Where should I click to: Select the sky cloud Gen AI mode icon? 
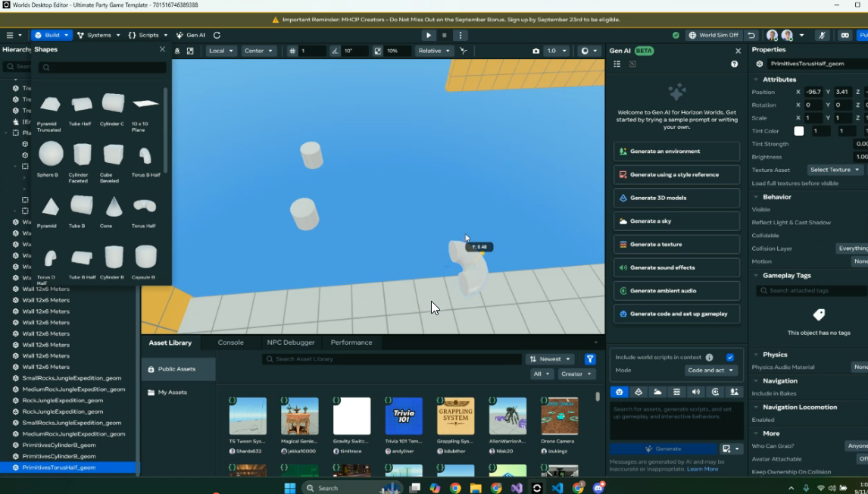[x=657, y=392]
